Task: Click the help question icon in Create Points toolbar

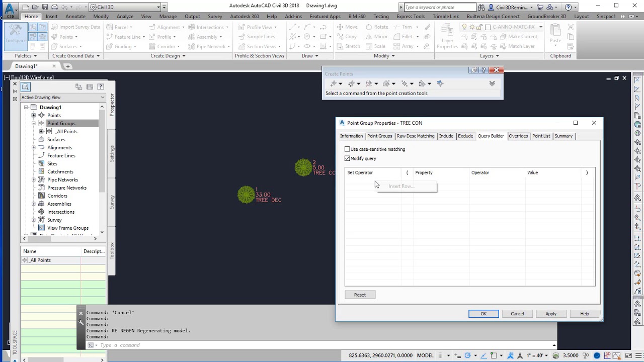Action: coord(484,70)
